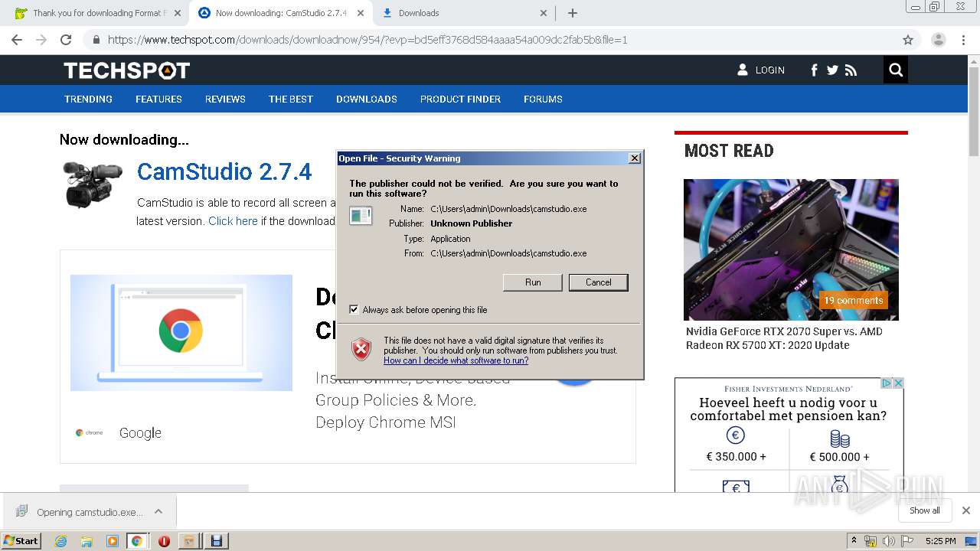Click red Opera taskbar icon
This screenshot has width=980, height=551.
[164, 541]
